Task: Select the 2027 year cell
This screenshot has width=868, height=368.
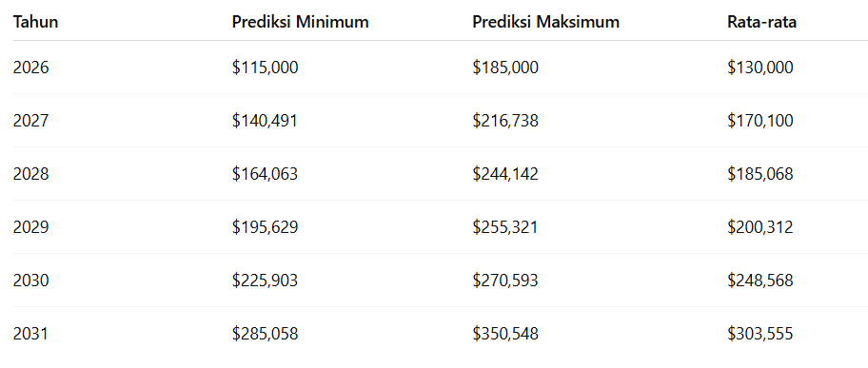Action: pos(31,121)
